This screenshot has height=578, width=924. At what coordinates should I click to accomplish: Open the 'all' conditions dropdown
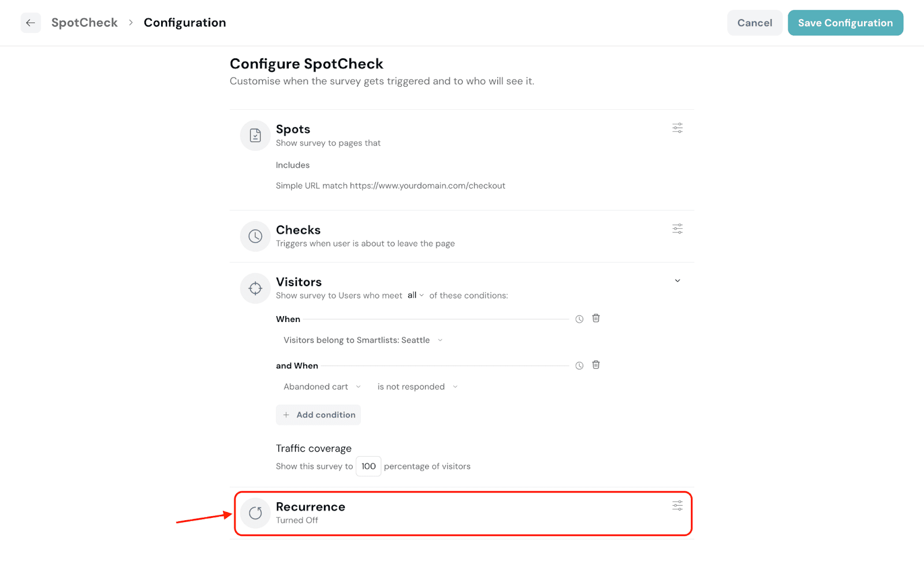click(415, 295)
